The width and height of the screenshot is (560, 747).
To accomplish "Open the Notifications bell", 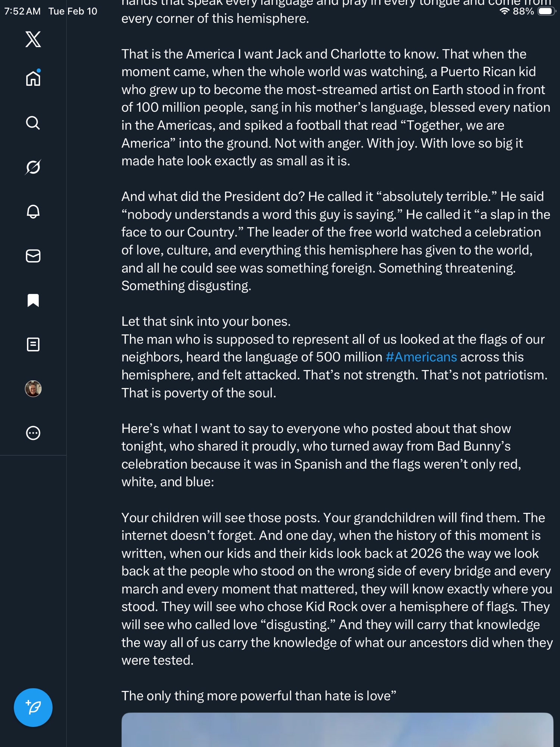I will (x=33, y=211).
